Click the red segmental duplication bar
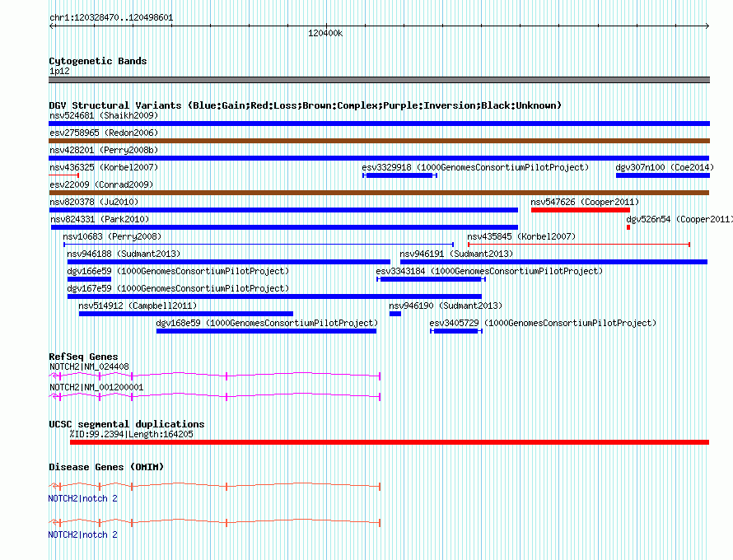733x560 pixels. pyautogui.click(x=390, y=442)
